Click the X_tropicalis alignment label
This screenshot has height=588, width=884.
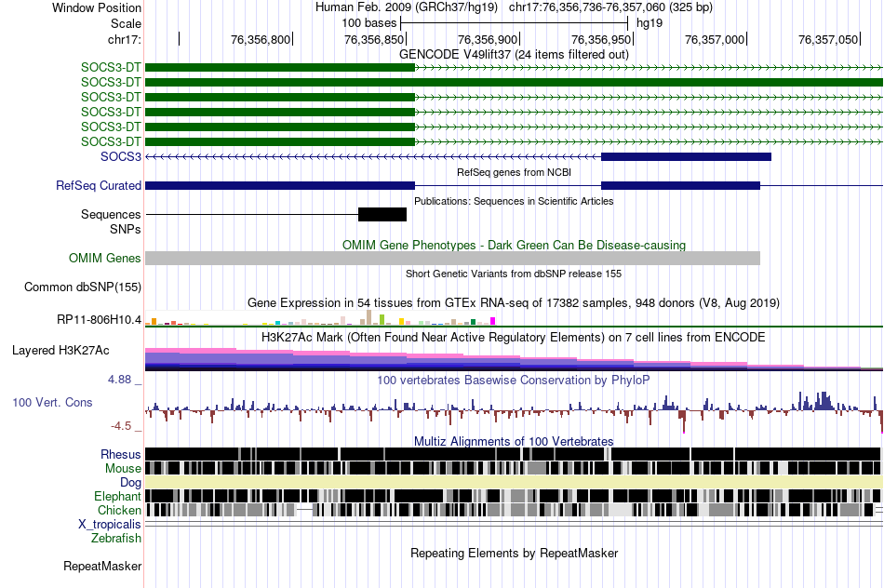point(110,525)
